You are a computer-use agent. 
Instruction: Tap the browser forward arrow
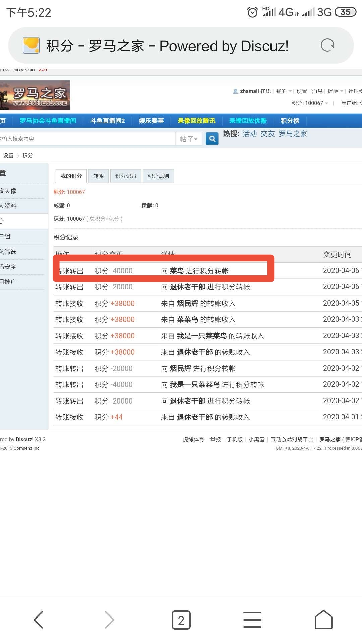pyautogui.click(x=109, y=620)
